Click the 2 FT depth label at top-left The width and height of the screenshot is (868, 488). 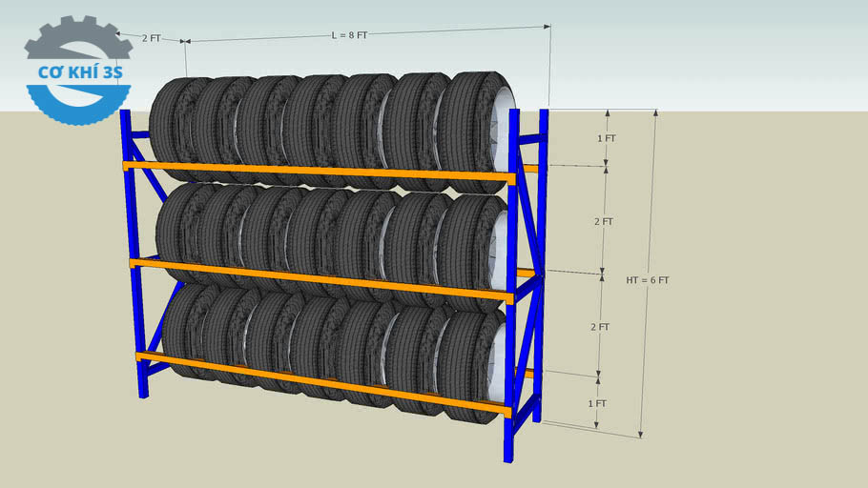click(151, 38)
